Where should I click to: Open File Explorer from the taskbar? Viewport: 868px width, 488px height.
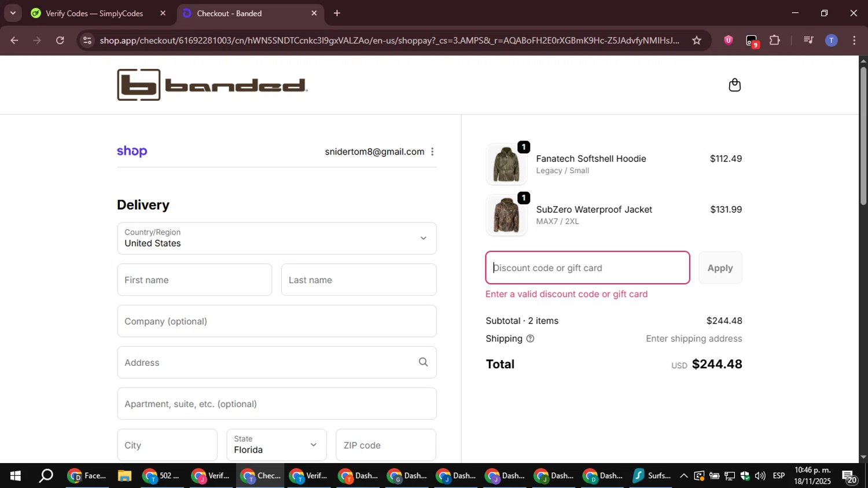coord(124,476)
